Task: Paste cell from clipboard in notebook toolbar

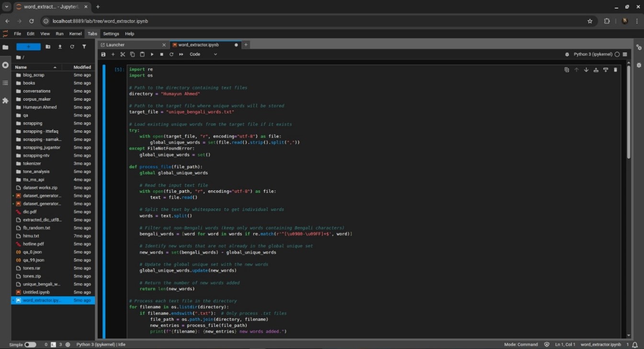Action: point(142,55)
